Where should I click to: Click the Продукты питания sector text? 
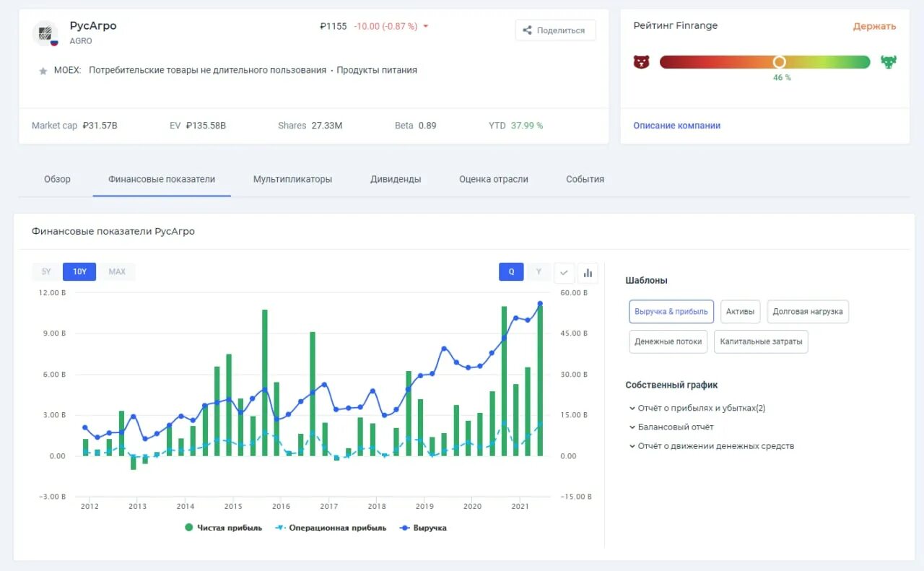[377, 70]
